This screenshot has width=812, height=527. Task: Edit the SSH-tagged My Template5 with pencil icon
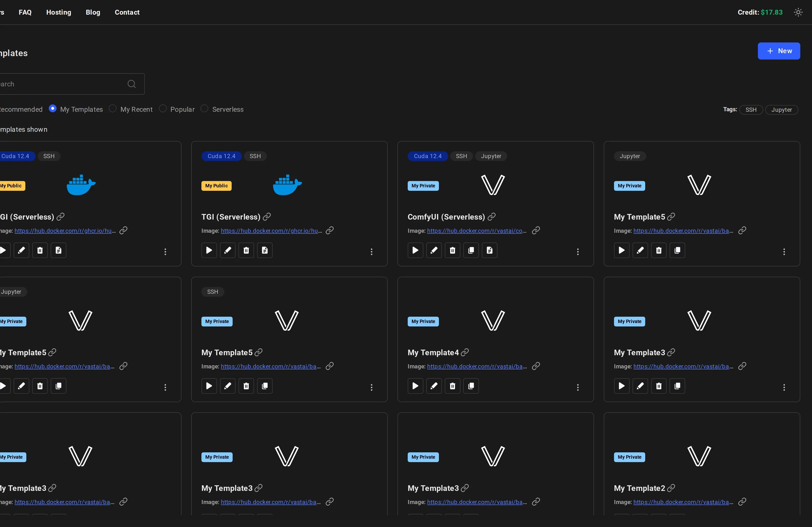pos(228,386)
